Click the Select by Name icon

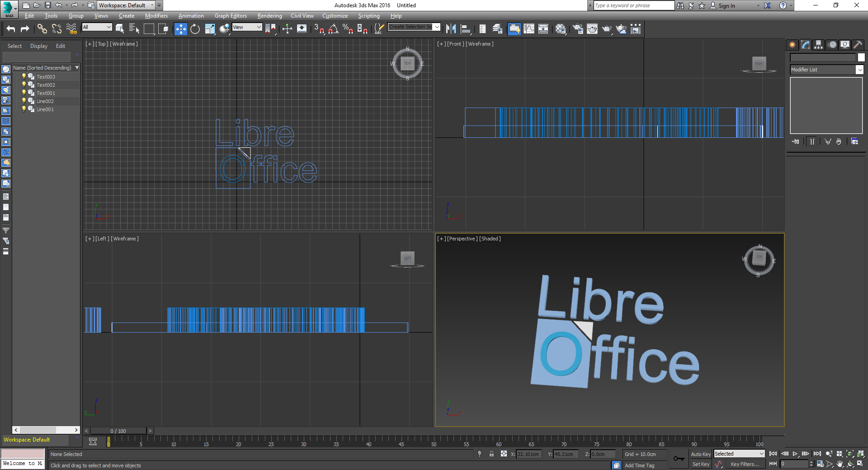134,29
